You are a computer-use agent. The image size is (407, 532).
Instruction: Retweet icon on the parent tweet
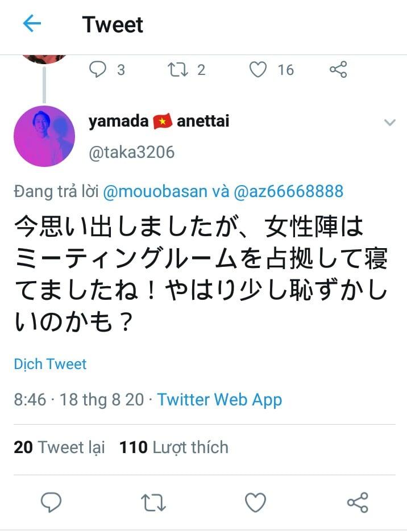click(177, 70)
